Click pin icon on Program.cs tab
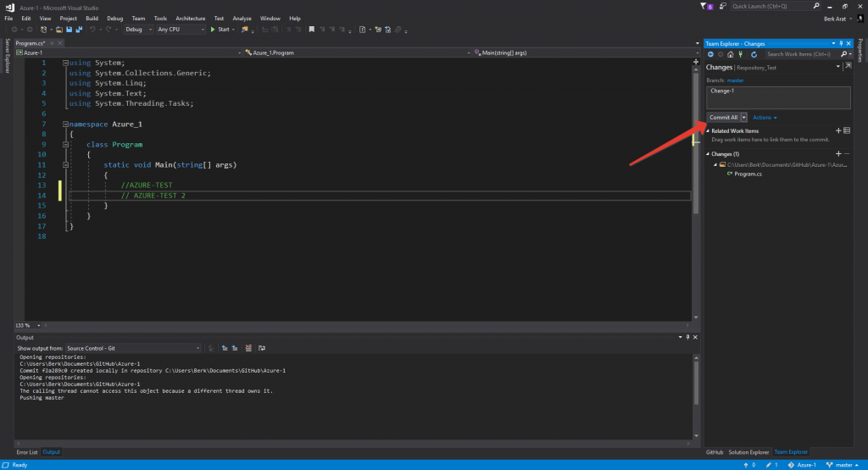868x470 pixels. tap(52, 43)
